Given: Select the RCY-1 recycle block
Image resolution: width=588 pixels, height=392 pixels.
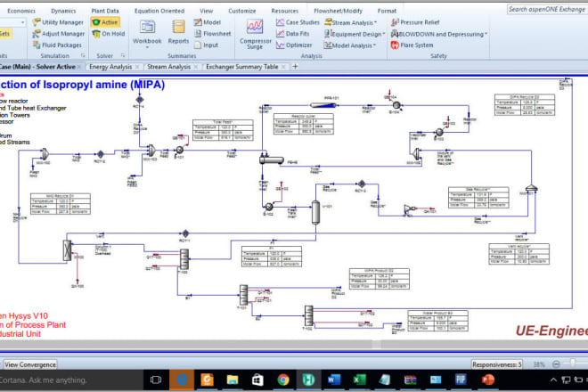Looking at the screenshot, I should click(185, 233).
